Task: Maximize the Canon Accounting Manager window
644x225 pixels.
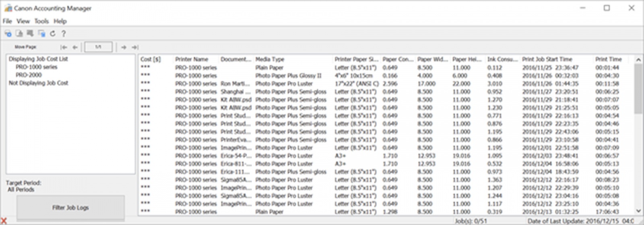Action: click(607, 8)
